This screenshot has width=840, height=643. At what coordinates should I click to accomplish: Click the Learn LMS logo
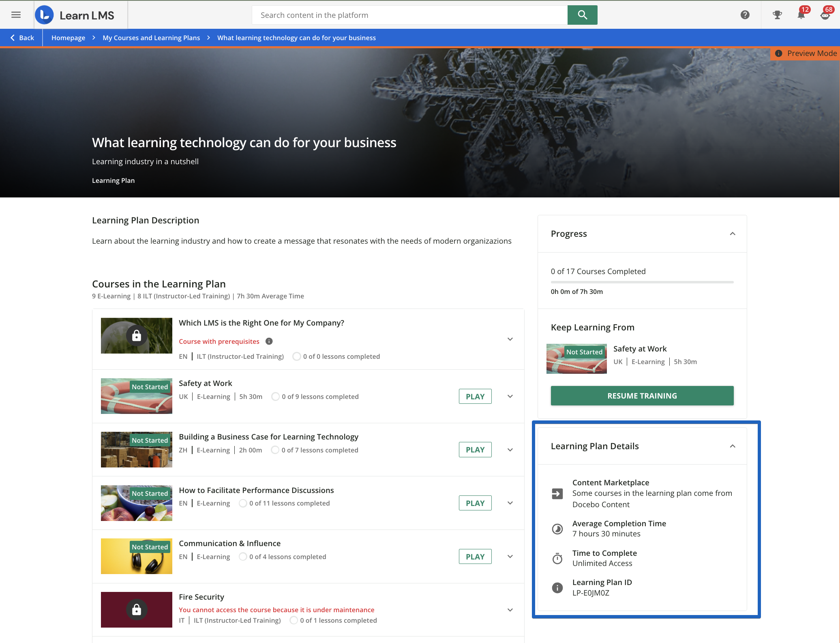click(x=75, y=15)
